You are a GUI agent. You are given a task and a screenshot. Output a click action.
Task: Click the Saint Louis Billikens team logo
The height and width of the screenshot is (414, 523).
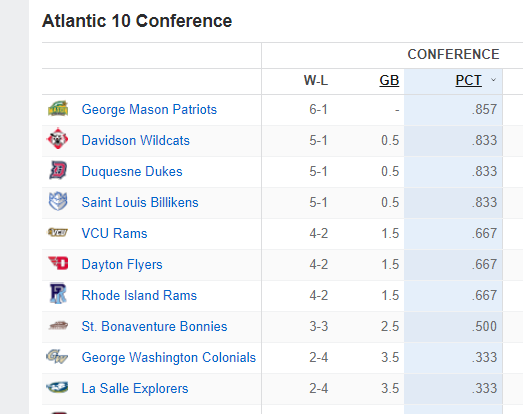[x=58, y=201]
